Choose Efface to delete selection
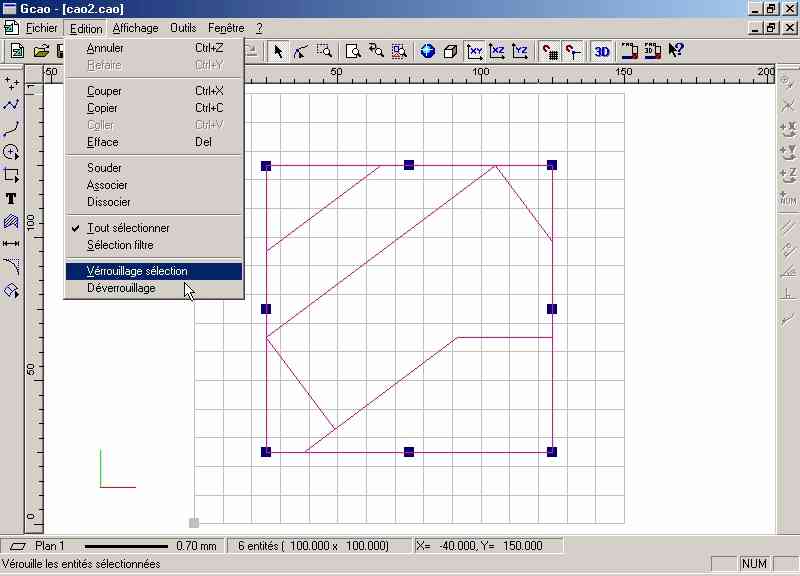This screenshot has height=576, width=800. click(x=154, y=142)
